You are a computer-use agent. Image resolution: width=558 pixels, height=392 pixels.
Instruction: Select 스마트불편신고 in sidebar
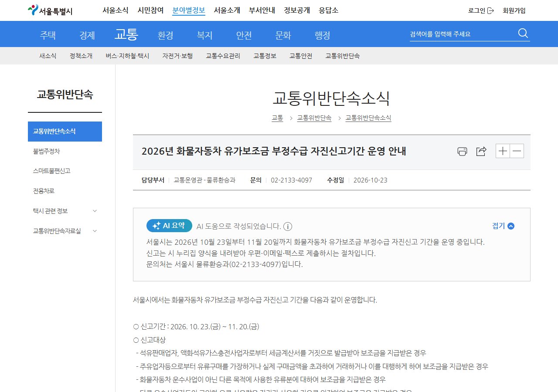click(65, 171)
